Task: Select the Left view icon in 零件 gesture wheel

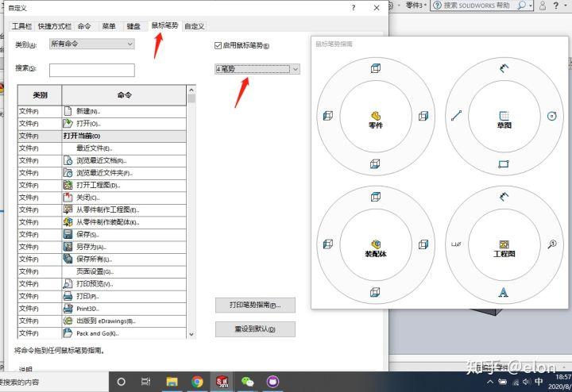Action: click(x=328, y=116)
